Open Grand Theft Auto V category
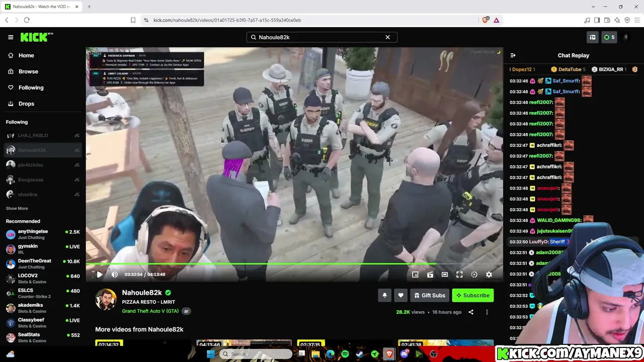644x362 pixels. (150, 311)
